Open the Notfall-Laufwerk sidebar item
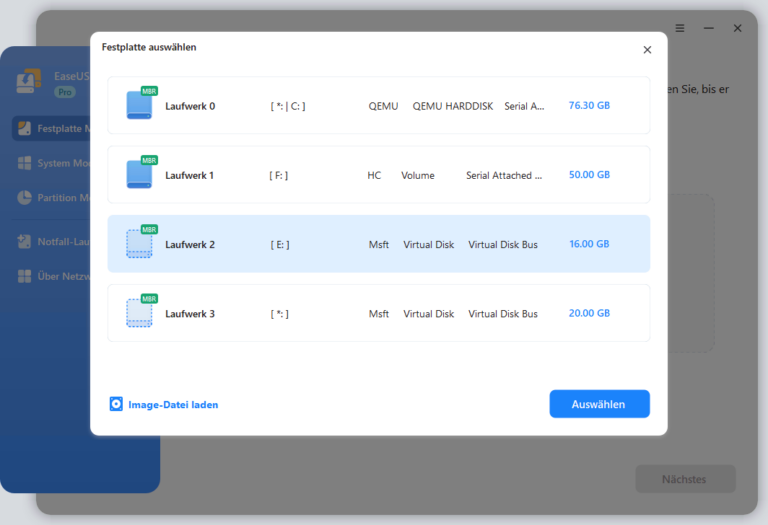 point(52,241)
